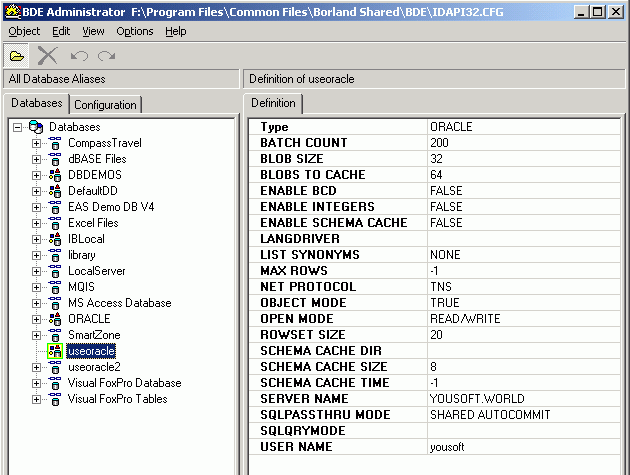This screenshot has width=630, height=475.
Task: Expand the useoracle2 node
Action: click(36, 367)
